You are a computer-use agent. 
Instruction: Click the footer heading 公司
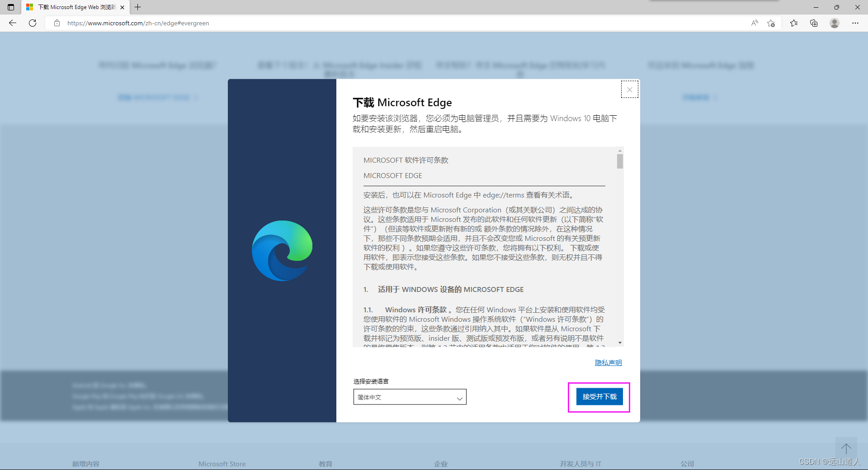click(x=687, y=464)
